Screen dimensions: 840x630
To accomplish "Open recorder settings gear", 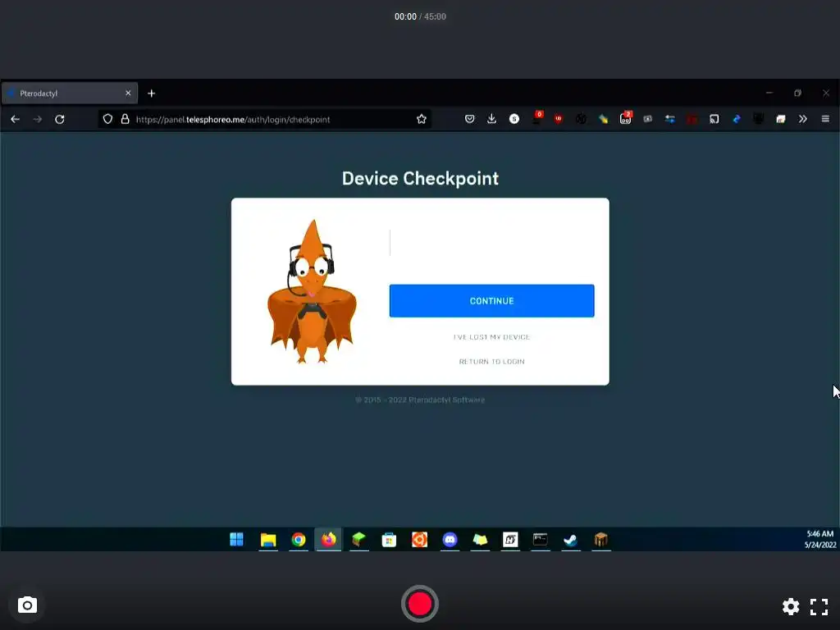I will (x=791, y=606).
